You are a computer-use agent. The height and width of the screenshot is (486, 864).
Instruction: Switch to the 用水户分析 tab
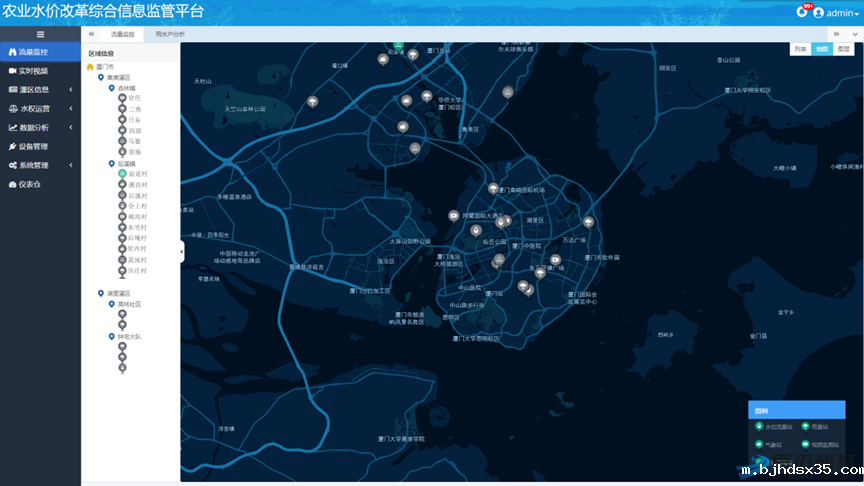click(x=170, y=34)
